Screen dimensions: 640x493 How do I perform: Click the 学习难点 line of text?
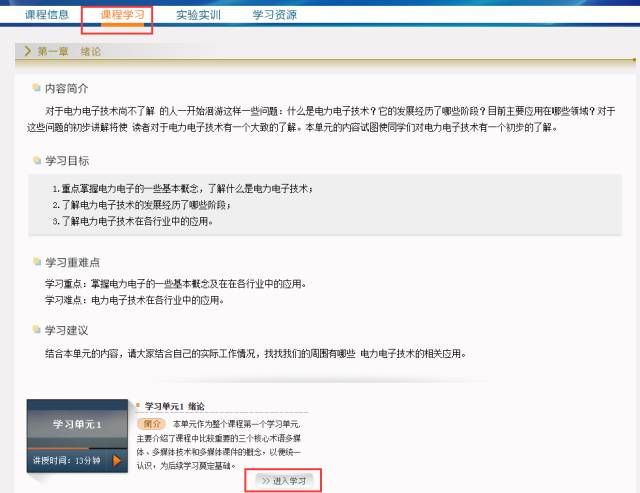pyautogui.click(x=134, y=300)
